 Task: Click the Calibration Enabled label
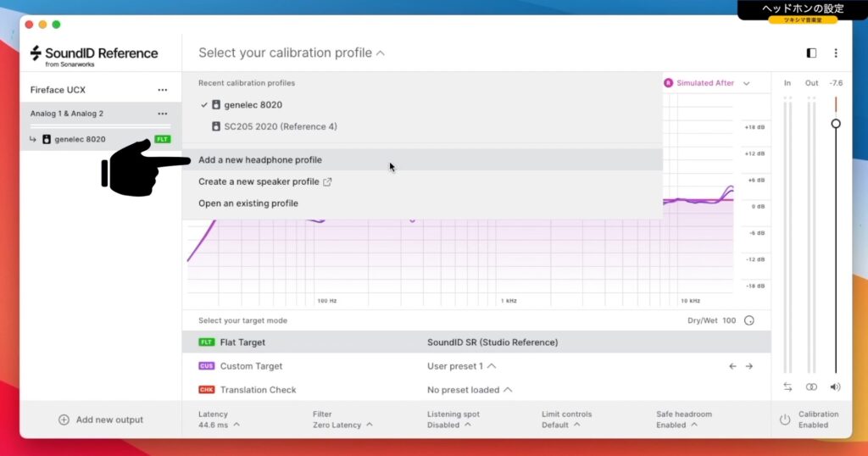(818, 420)
